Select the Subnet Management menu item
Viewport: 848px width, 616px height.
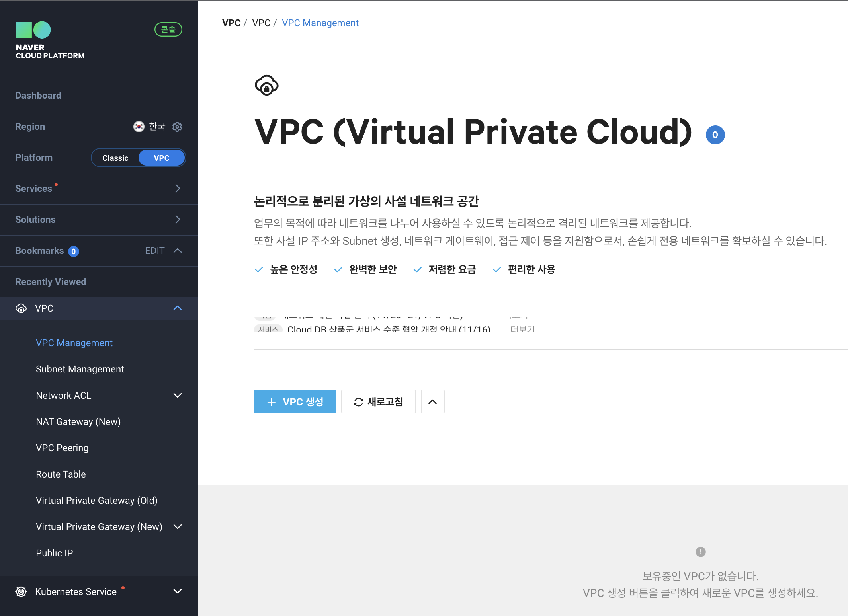coord(80,368)
